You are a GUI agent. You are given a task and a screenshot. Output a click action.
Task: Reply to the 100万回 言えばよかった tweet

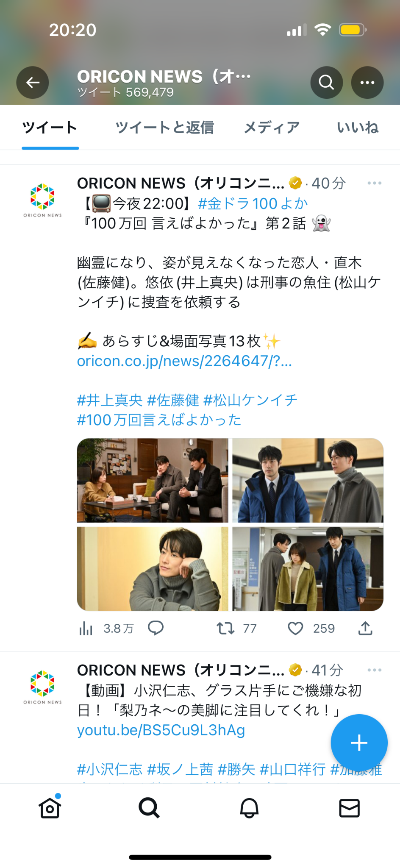tap(156, 628)
